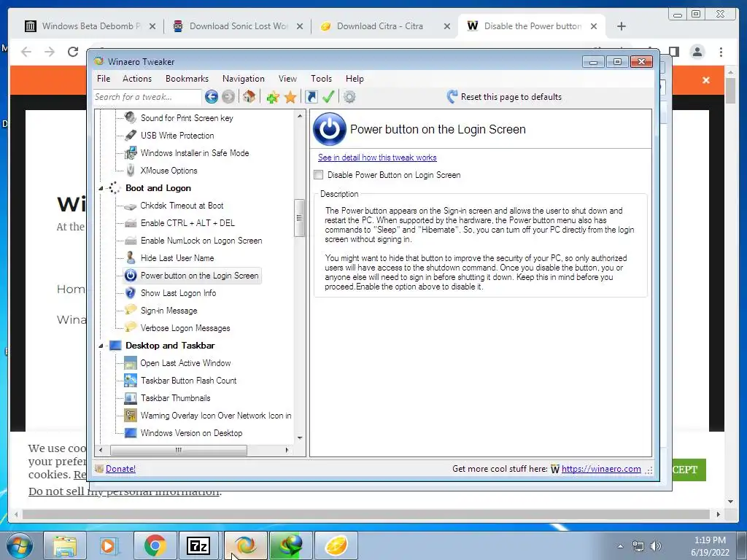
Task: Click the Verbose Logon Messages bubble icon
Action: point(130,327)
